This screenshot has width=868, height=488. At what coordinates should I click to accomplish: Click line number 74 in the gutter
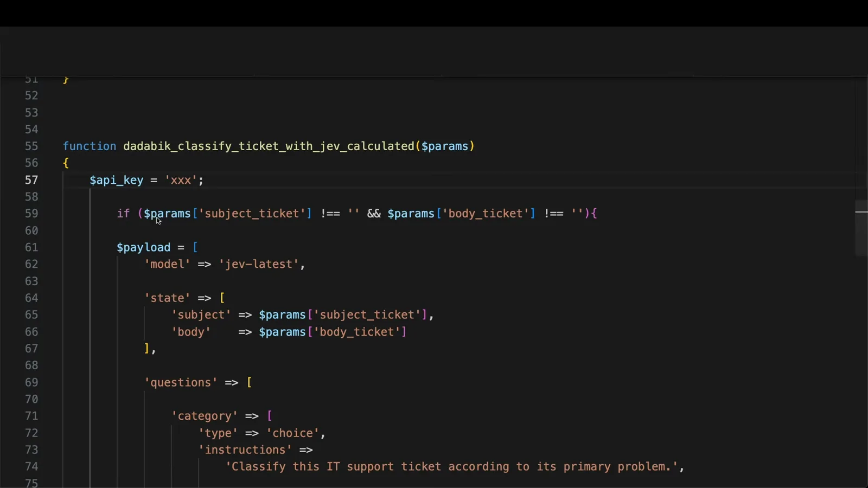[x=31, y=466]
